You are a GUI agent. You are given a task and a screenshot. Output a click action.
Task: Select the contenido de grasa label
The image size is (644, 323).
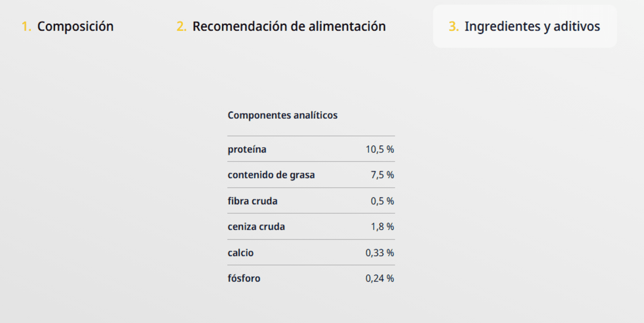tap(271, 175)
